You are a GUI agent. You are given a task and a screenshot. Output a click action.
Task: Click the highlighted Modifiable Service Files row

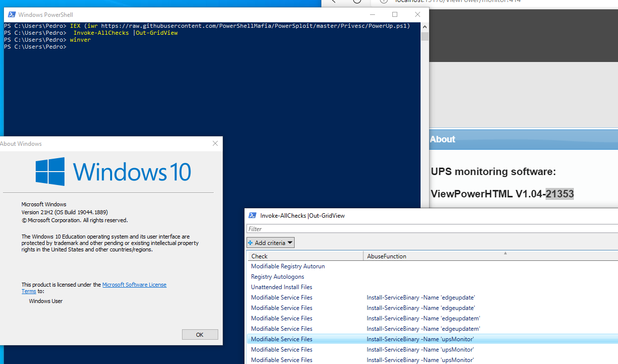coord(433,339)
